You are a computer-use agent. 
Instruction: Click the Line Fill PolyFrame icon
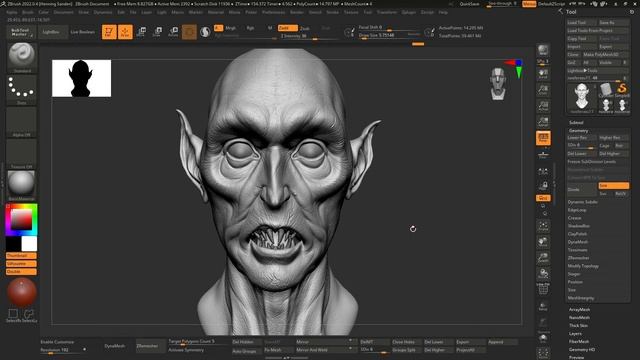click(x=543, y=289)
